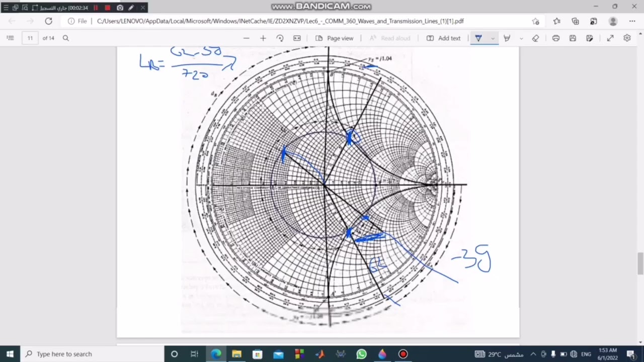644x362 pixels.
Task: Open Bandicam drawing pencil tool
Action: coord(131,8)
